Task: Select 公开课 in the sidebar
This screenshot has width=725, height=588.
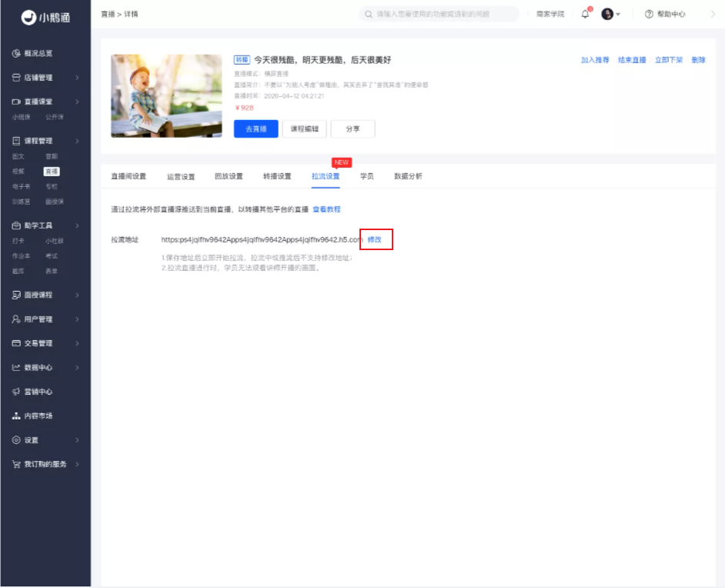Action: [x=55, y=117]
